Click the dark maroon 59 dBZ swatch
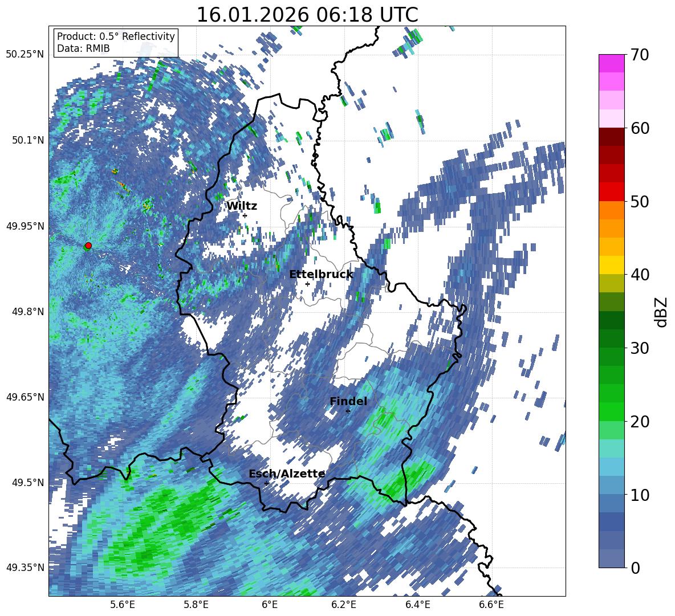This screenshot has width=675, height=616. click(611, 137)
